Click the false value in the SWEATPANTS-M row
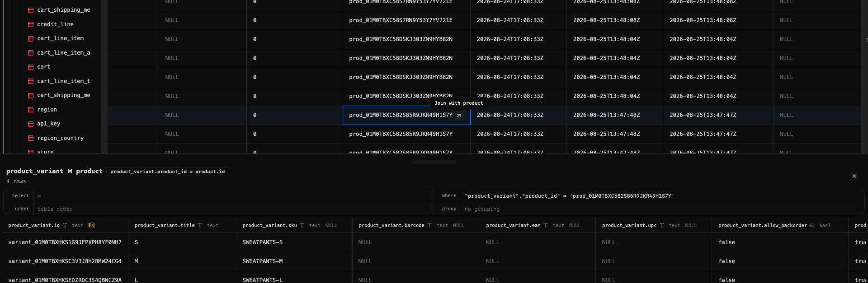 726,261
